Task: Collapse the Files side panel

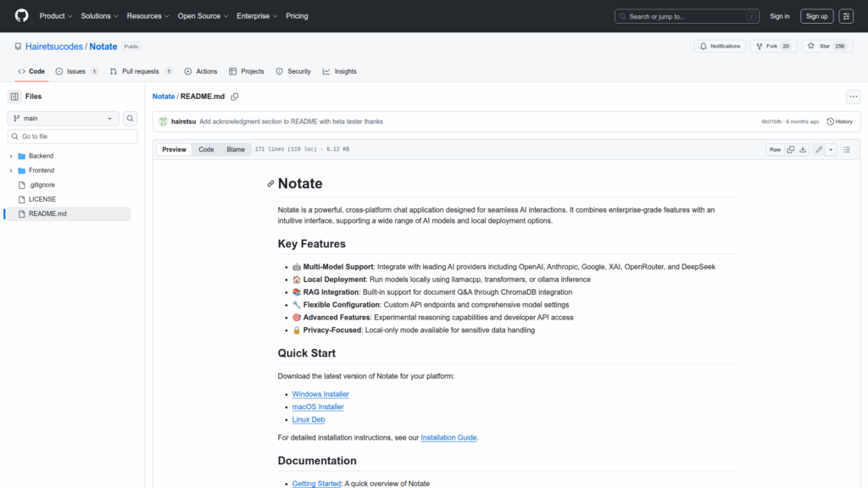Action: point(14,97)
